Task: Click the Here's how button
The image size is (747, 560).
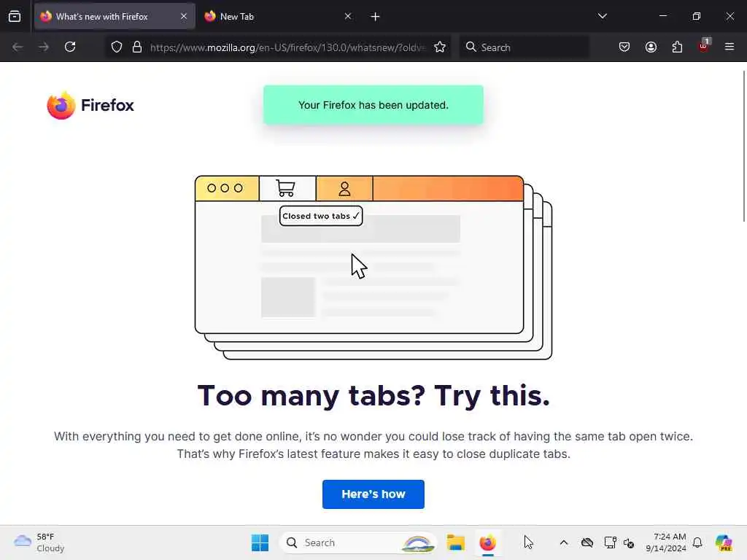Action: (x=373, y=494)
